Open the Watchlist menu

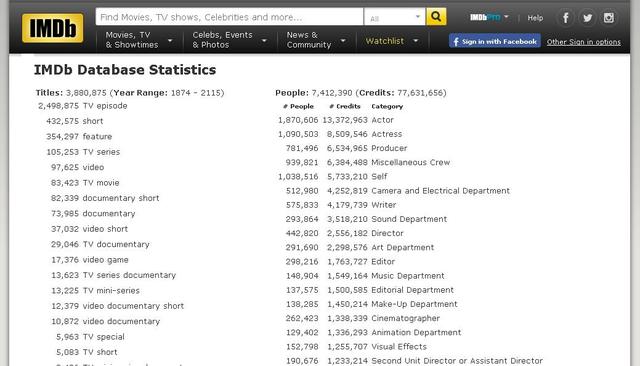384,41
